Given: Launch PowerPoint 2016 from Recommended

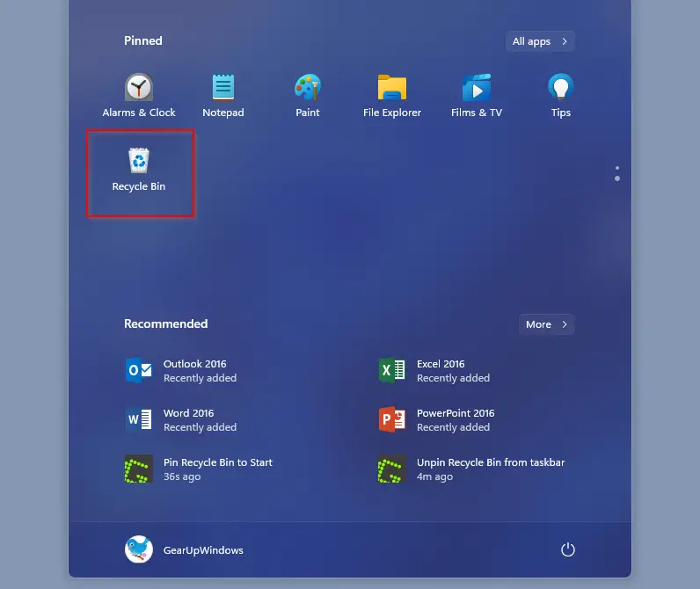Looking at the screenshot, I should (x=437, y=420).
